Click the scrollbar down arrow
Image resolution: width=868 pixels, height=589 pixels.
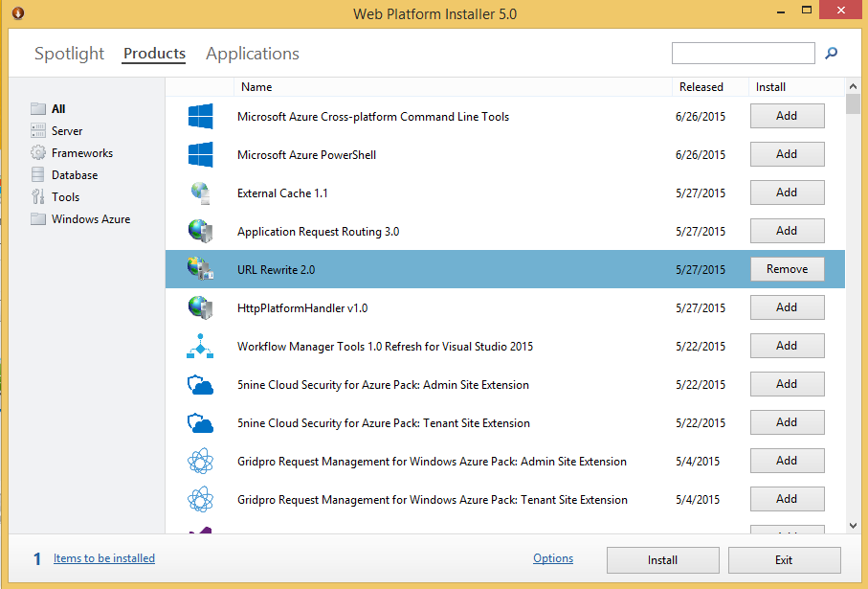pos(853,525)
